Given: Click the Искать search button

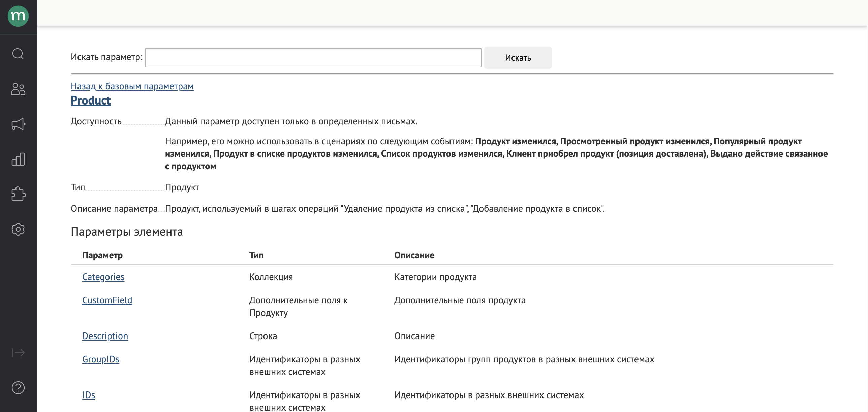Looking at the screenshot, I should point(518,58).
